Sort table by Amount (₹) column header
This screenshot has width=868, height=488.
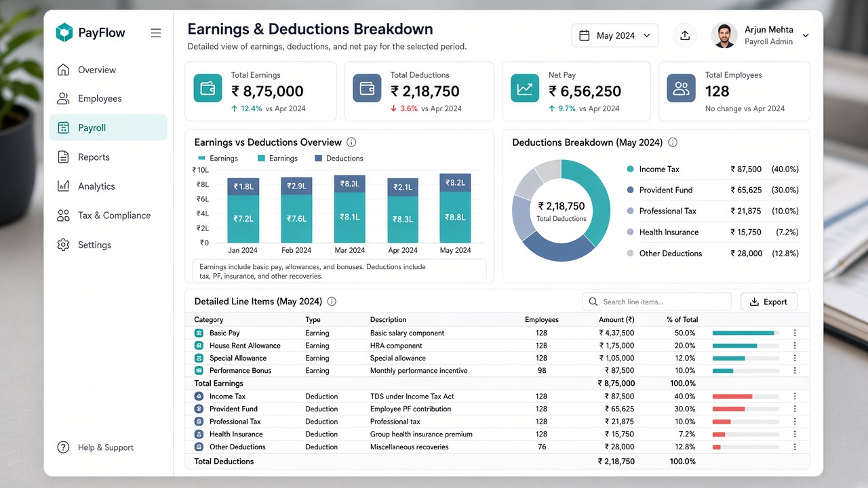(616, 320)
